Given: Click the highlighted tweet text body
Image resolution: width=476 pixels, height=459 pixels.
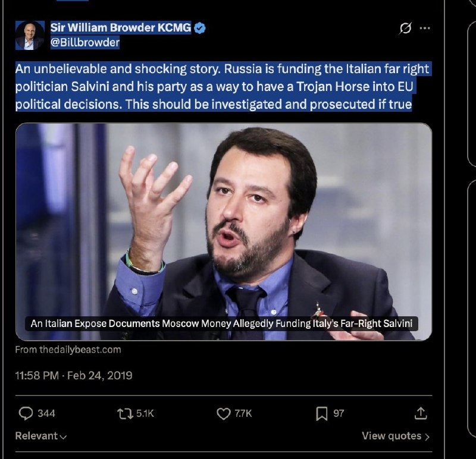Looking at the screenshot, I should click(221, 87).
